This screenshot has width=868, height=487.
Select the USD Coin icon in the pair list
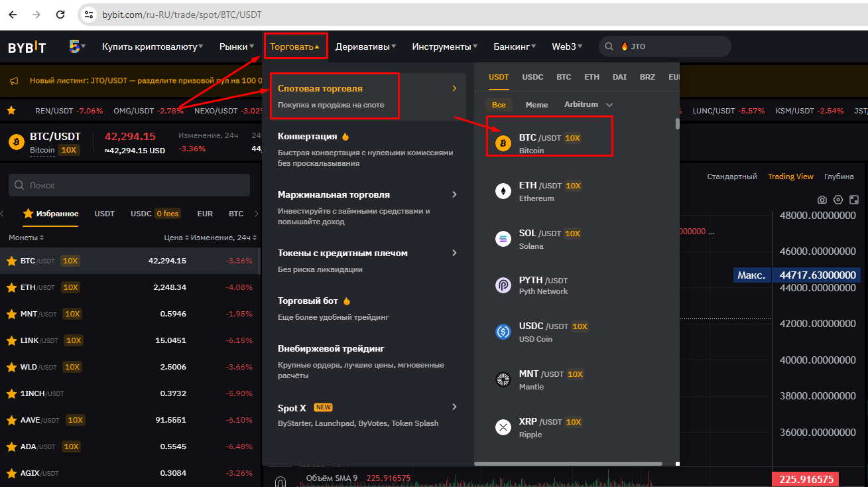[x=503, y=332]
